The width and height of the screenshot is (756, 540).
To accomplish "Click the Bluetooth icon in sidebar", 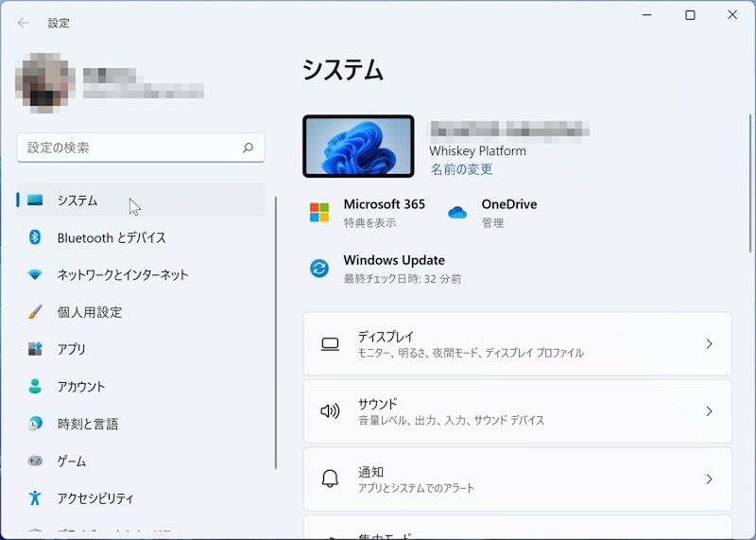I will (x=35, y=237).
